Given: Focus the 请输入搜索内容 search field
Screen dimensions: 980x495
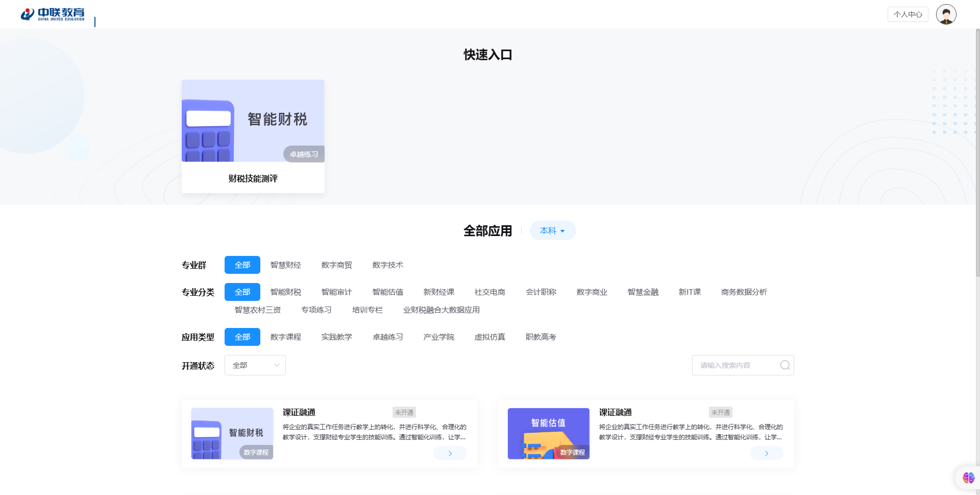Looking at the screenshot, I should [x=735, y=365].
